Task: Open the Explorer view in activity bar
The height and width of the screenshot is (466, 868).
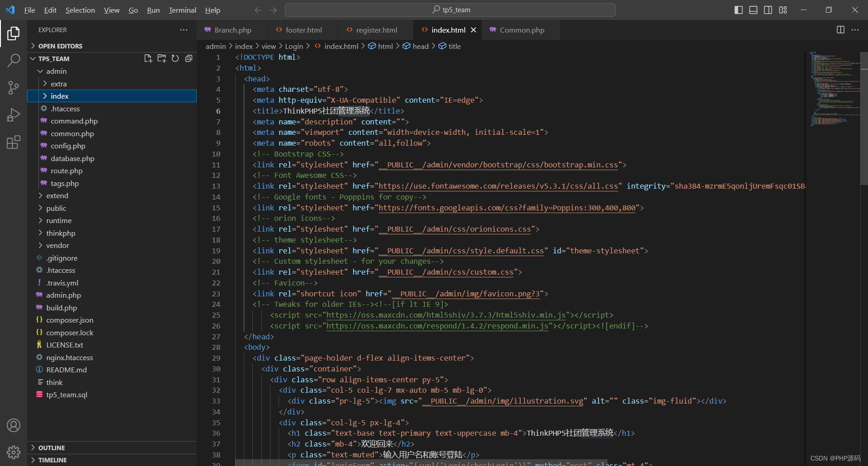Action: 14,33
